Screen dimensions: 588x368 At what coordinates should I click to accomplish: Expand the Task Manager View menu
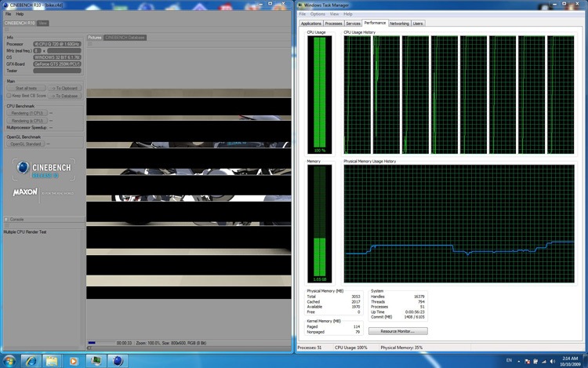[x=335, y=14]
